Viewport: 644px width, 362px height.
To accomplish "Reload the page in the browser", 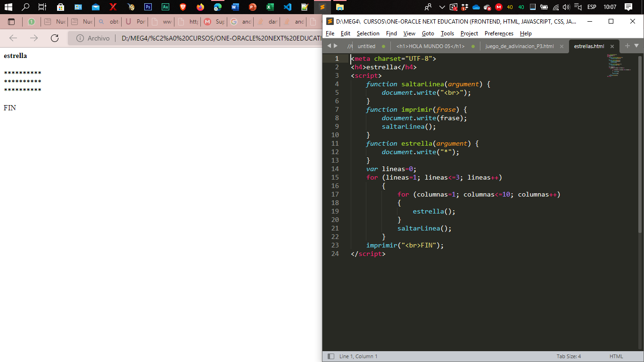I will 55,38.
